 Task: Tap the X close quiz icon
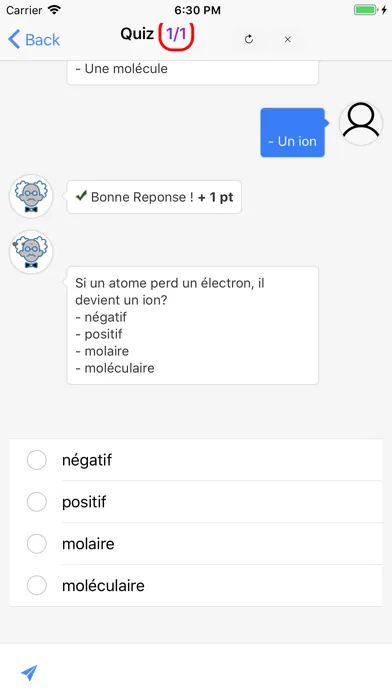tap(288, 40)
